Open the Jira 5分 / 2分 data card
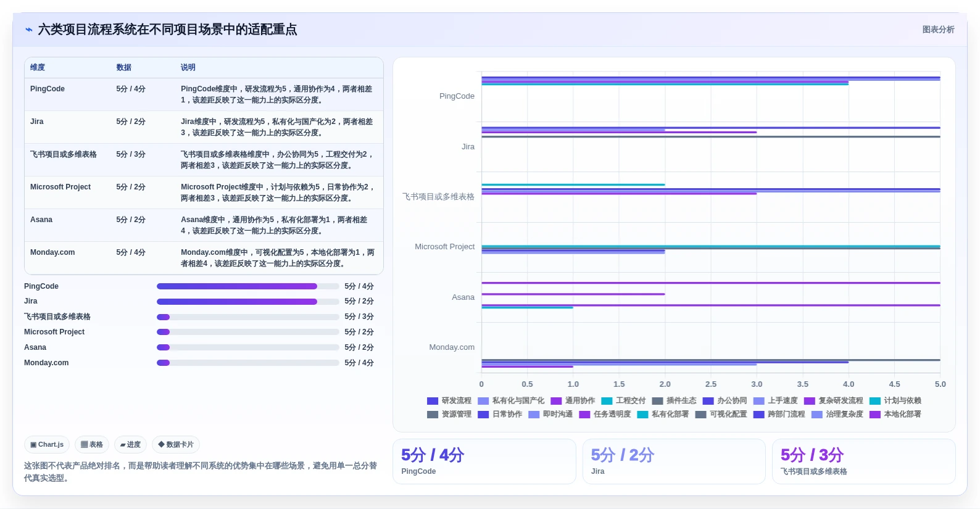Image resolution: width=980 pixels, height=509 pixels. [674, 461]
